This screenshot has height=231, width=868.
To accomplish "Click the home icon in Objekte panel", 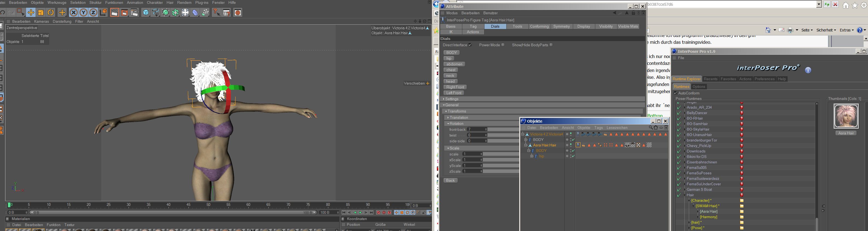I will coord(656,128).
